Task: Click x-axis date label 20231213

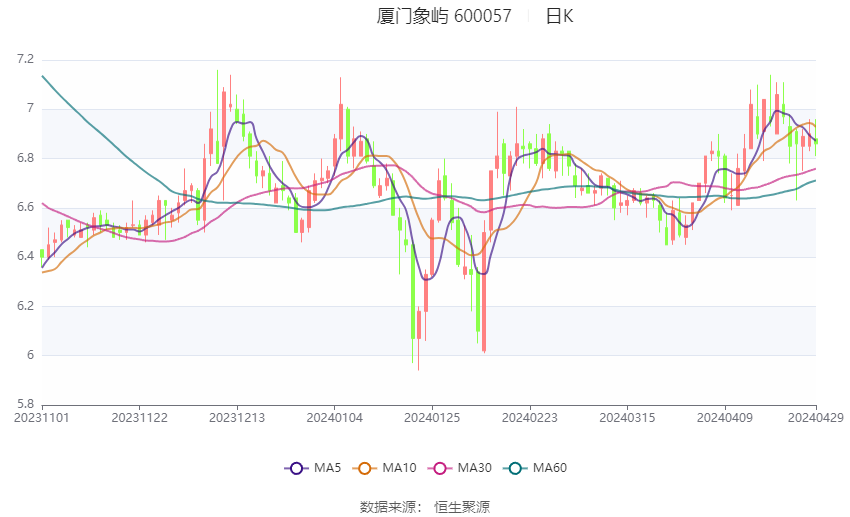Action: [237, 418]
